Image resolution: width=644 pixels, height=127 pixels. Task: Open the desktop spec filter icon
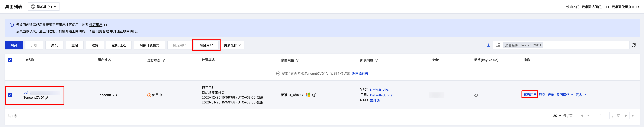click(297, 60)
